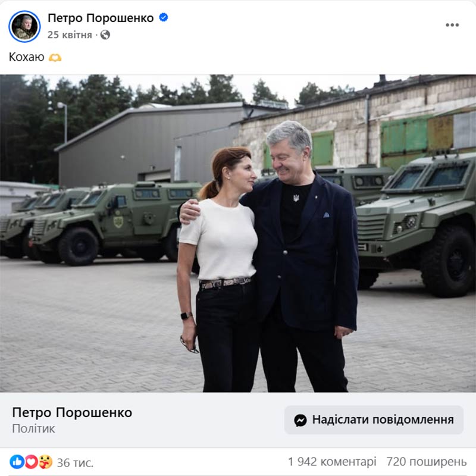Open the 36 тис. reactions count
The image size is (476, 476).
(75, 463)
